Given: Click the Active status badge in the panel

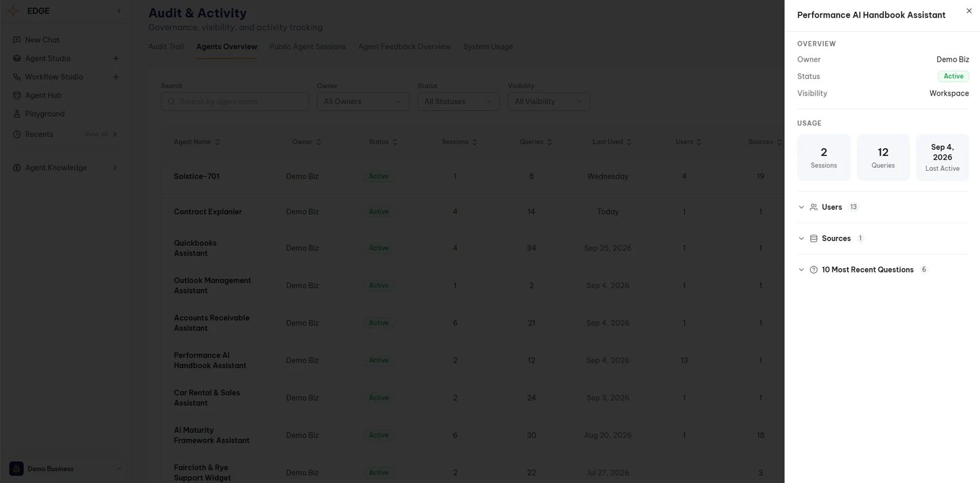Looking at the screenshot, I should click(953, 77).
